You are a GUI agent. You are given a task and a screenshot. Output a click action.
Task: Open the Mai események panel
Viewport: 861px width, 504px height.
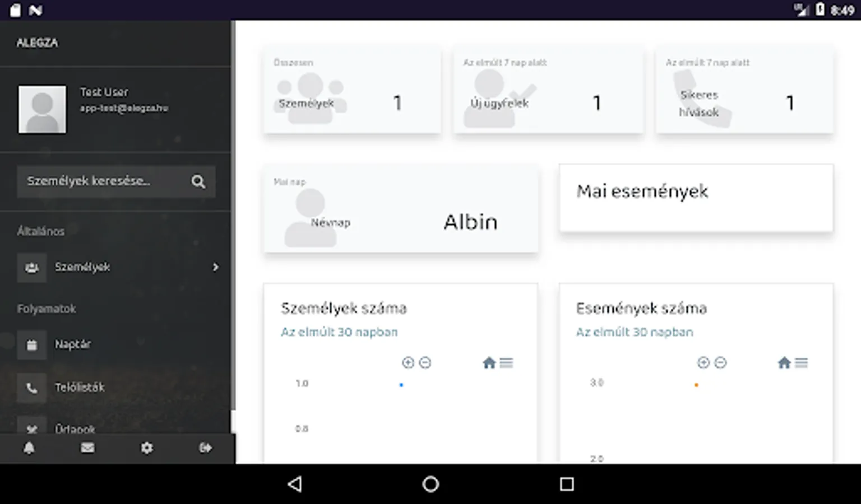696,198
